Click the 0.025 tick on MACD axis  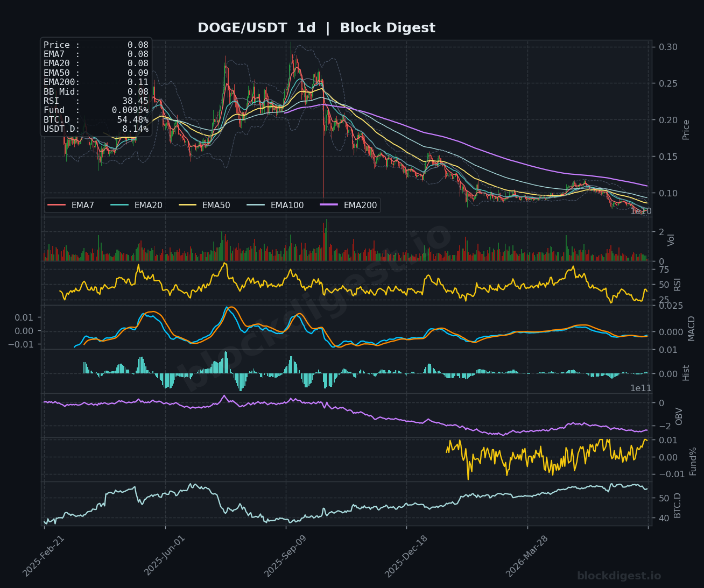click(671, 306)
